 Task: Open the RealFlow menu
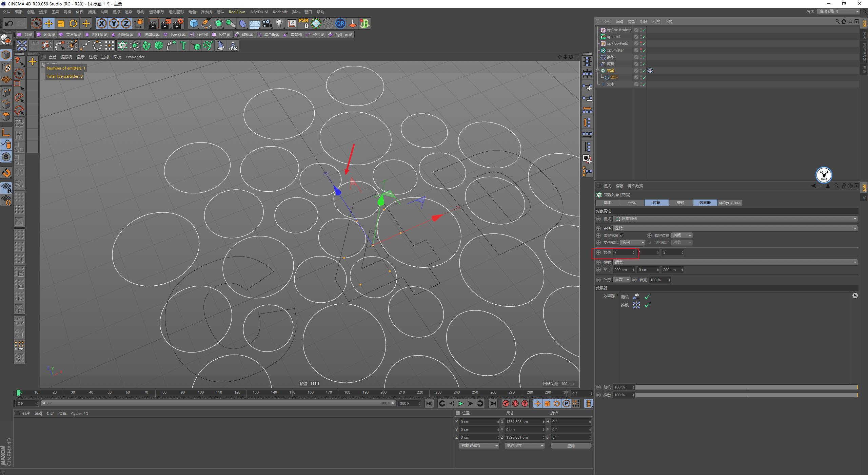pyautogui.click(x=237, y=12)
